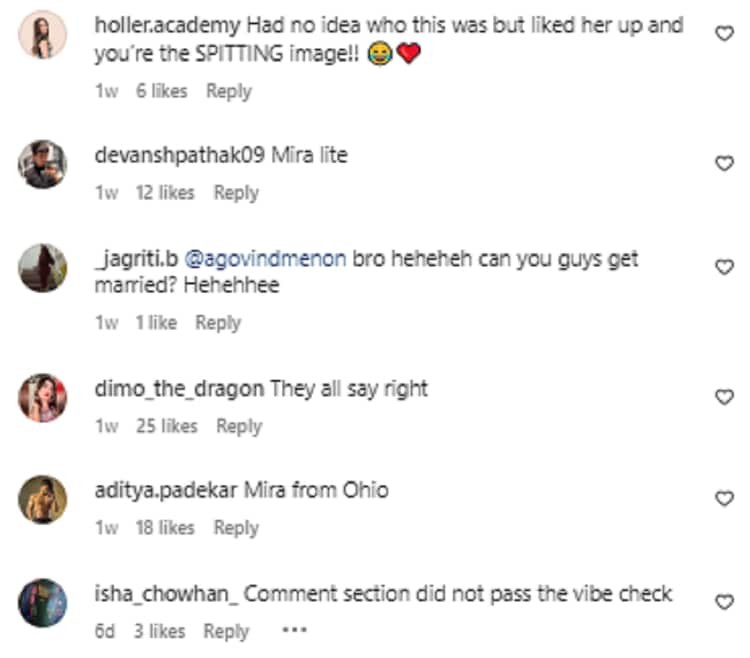Like devanshpathak09's "Mira lite" comment

coord(725,164)
